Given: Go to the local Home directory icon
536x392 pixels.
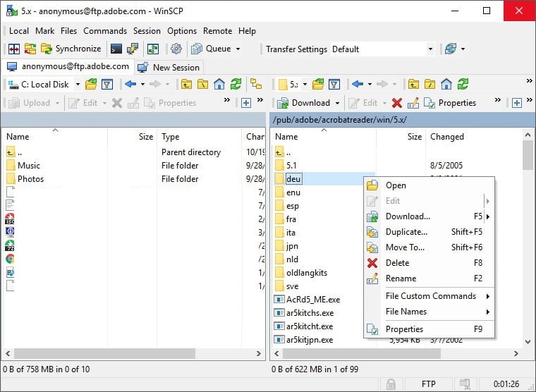Looking at the screenshot, I should [219, 84].
